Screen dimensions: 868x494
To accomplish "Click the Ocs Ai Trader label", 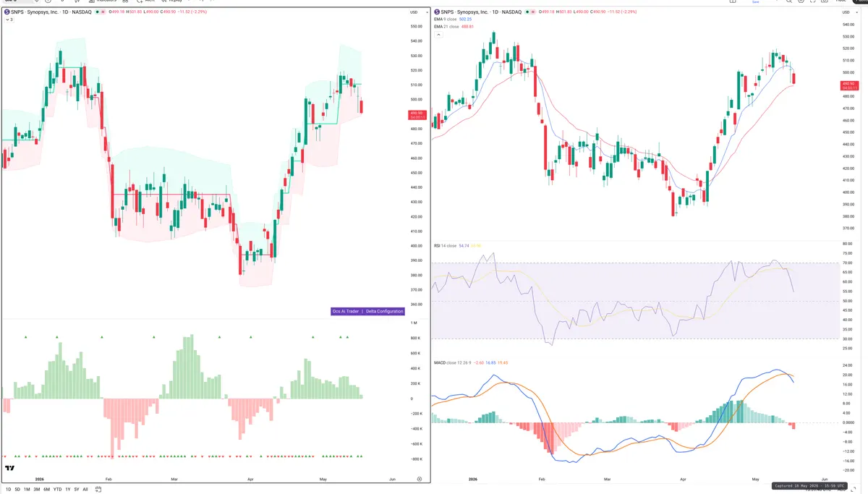I will (346, 311).
